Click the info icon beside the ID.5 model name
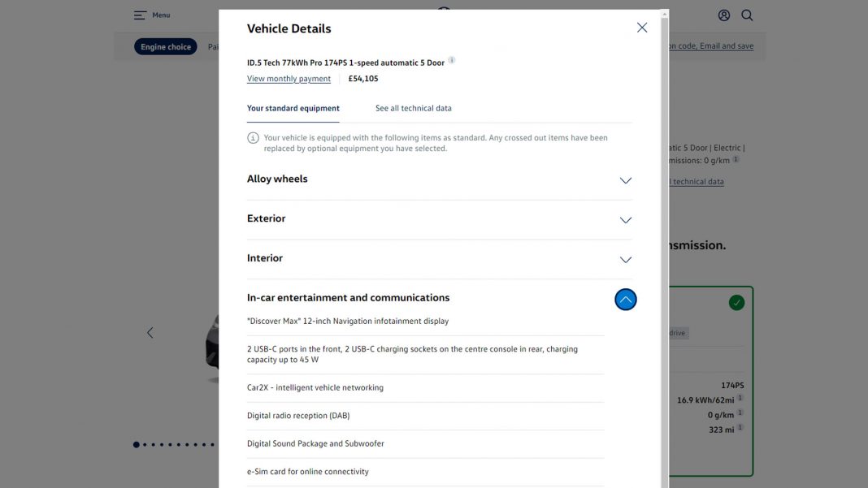Screen dimensions: 868x488 coord(452,59)
